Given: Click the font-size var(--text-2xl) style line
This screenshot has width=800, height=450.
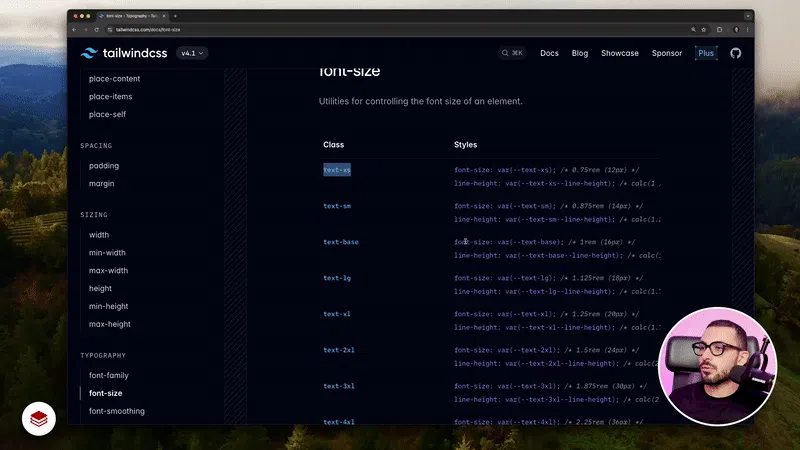Looking at the screenshot, I should click(x=546, y=350).
